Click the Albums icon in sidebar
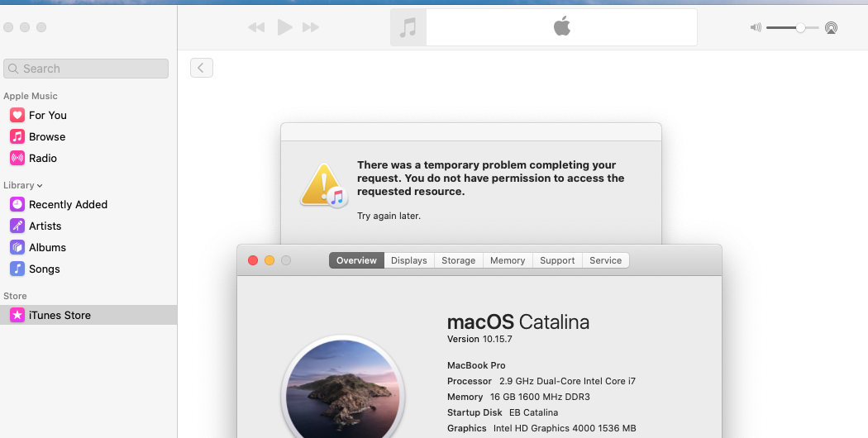This screenshot has height=438, width=868. coord(17,248)
